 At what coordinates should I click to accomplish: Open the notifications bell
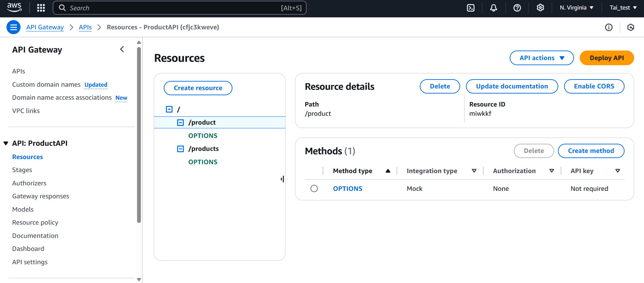(494, 8)
